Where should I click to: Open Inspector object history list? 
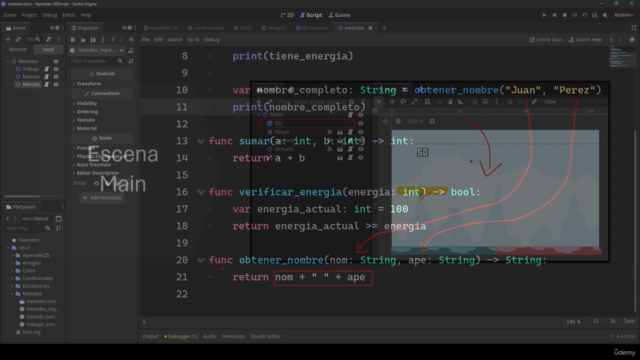131,40
